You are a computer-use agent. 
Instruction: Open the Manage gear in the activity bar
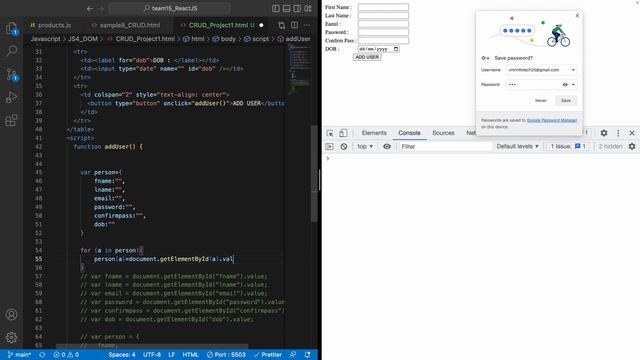coord(11,337)
